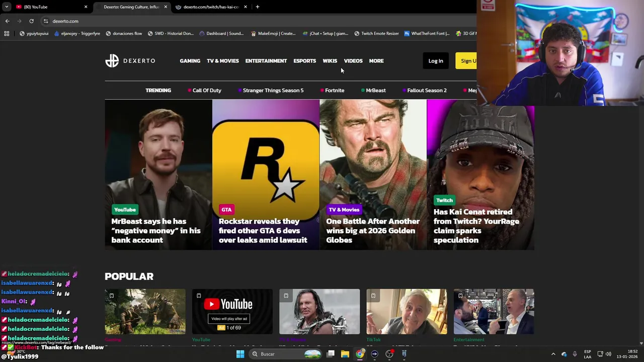Open the YouTube video ad thumbnail

(232, 311)
